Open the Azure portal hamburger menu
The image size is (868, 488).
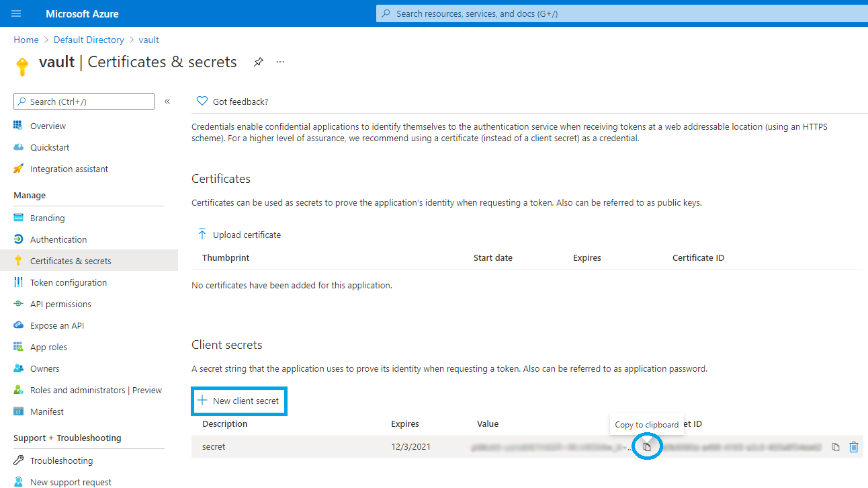pyautogui.click(x=17, y=13)
